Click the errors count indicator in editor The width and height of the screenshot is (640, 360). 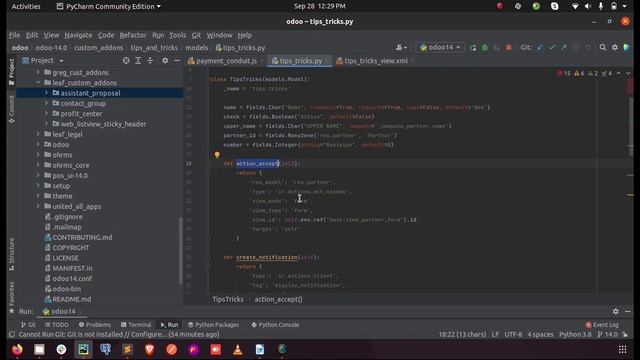pyautogui.click(x=564, y=73)
